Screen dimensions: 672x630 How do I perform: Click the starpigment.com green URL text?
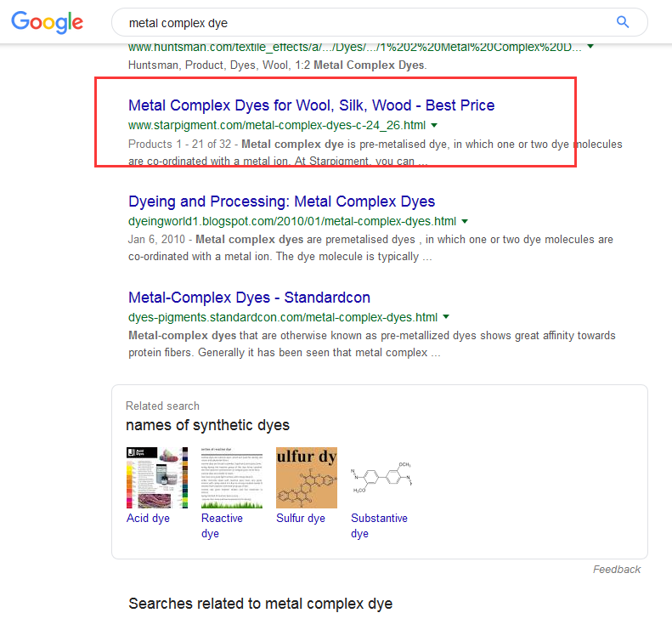[277, 125]
